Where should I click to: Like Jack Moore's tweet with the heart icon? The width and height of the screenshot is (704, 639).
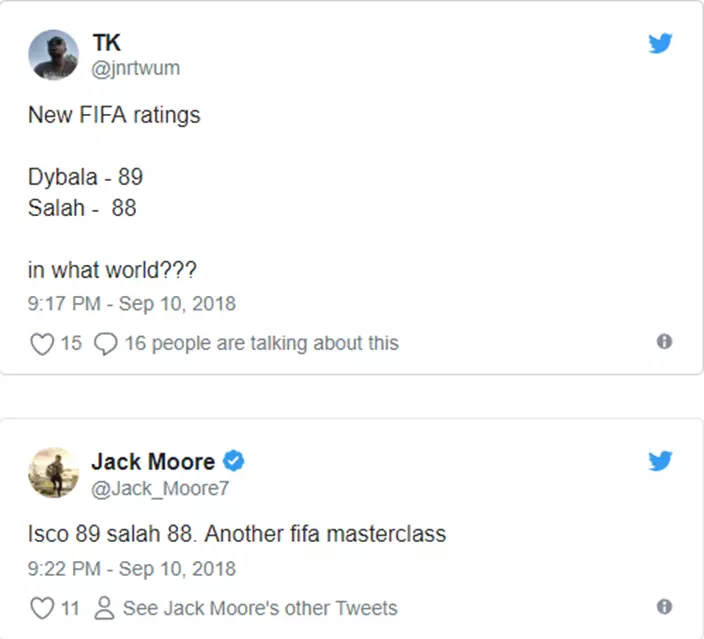[x=41, y=608]
